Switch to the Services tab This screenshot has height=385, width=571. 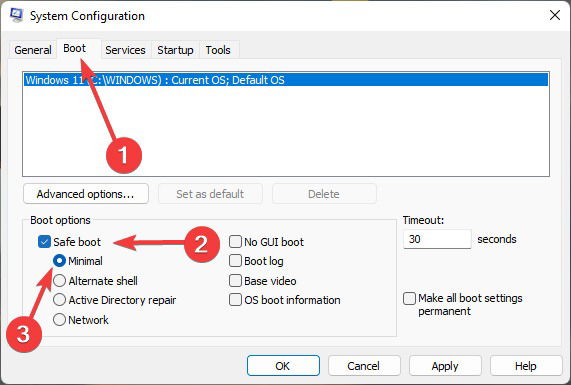tap(125, 50)
